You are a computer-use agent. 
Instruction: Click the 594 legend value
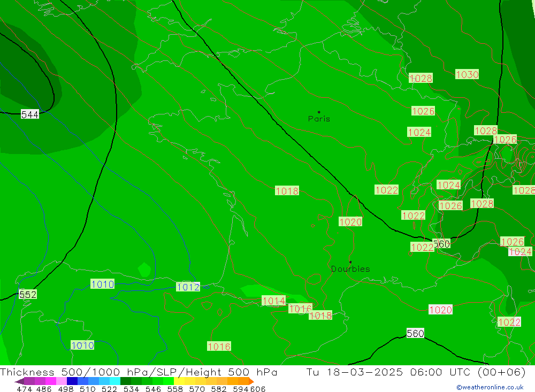(x=241, y=389)
